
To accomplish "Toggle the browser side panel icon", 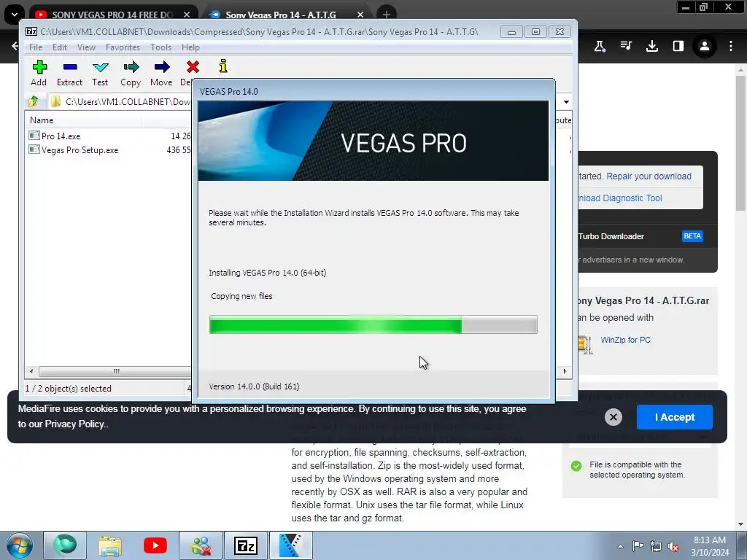I will (678, 46).
